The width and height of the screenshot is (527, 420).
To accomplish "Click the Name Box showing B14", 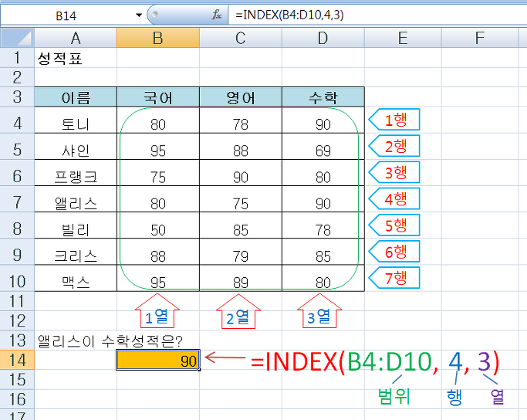I will (x=66, y=15).
